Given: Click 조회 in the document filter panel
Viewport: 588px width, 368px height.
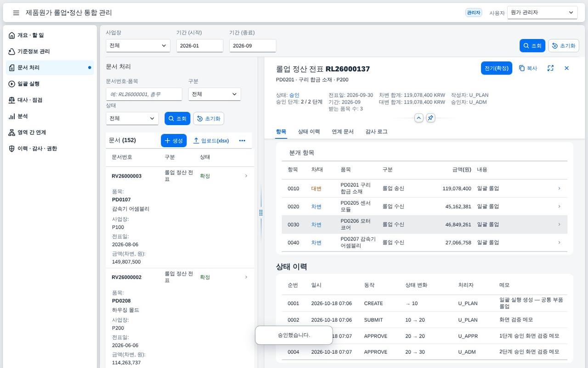Looking at the screenshot, I should [177, 118].
